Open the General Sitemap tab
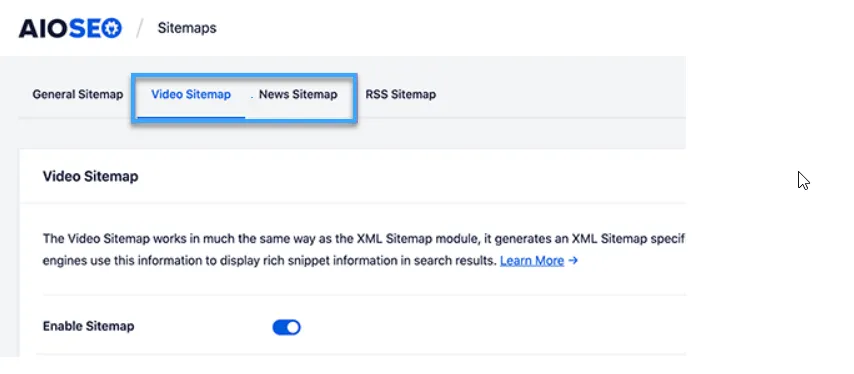 click(77, 94)
